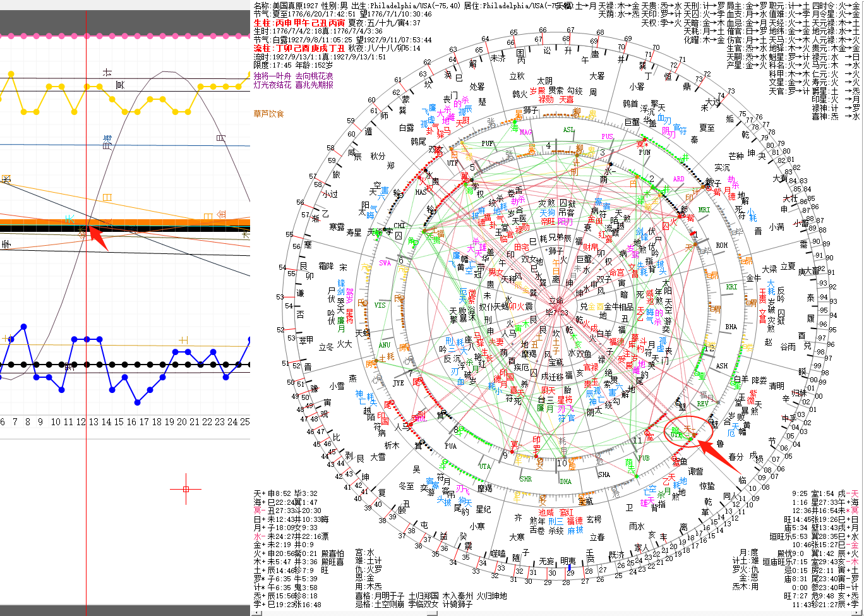This screenshot has height=616, width=864.
Task: Click the orange ARD nakshatra label
Action: pos(679,179)
